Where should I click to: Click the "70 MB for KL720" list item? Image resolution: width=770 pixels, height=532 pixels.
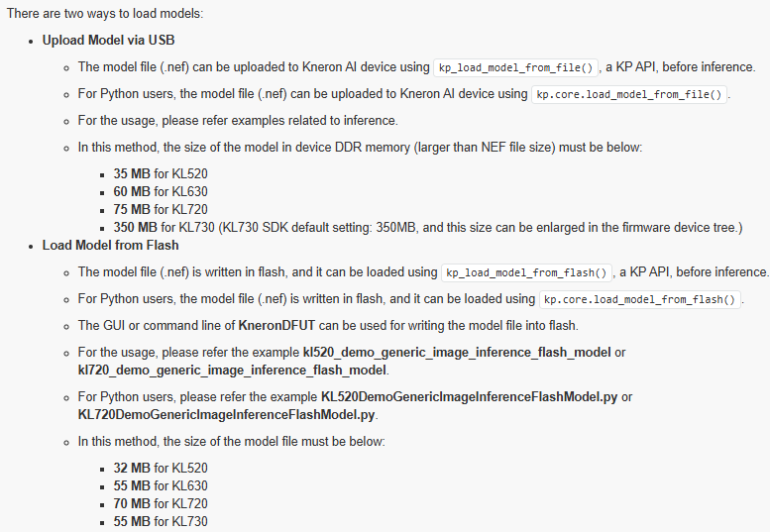click(x=161, y=503)
